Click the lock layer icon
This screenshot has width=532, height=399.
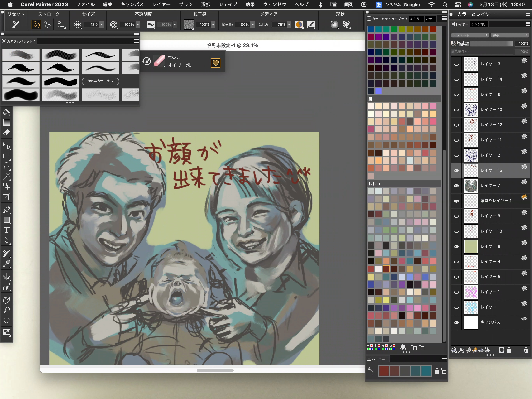tap(509, 350)
